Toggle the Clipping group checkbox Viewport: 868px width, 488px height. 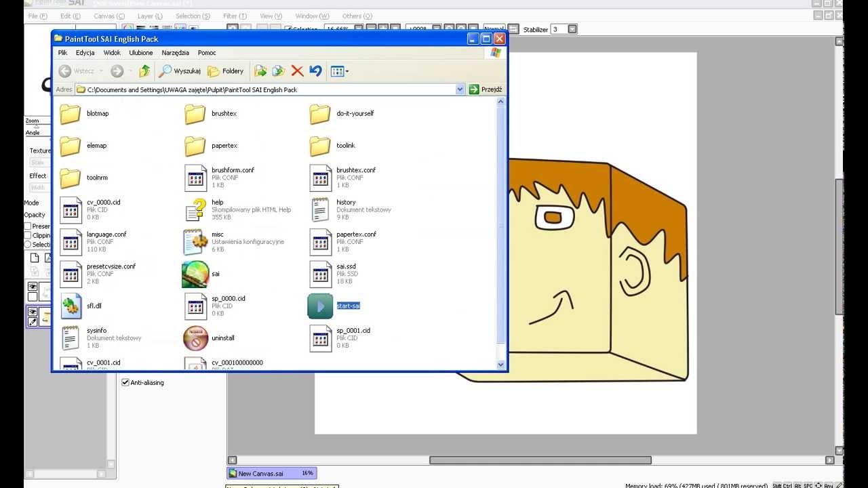pyautogui.click(x=28, y=235)
